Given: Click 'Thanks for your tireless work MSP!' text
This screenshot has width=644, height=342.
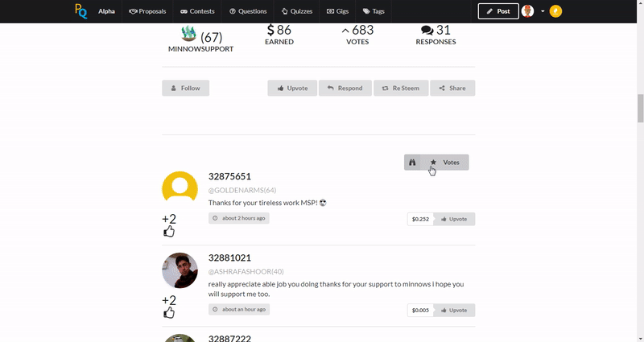Looking at the screenshot, I should [263, 203].
